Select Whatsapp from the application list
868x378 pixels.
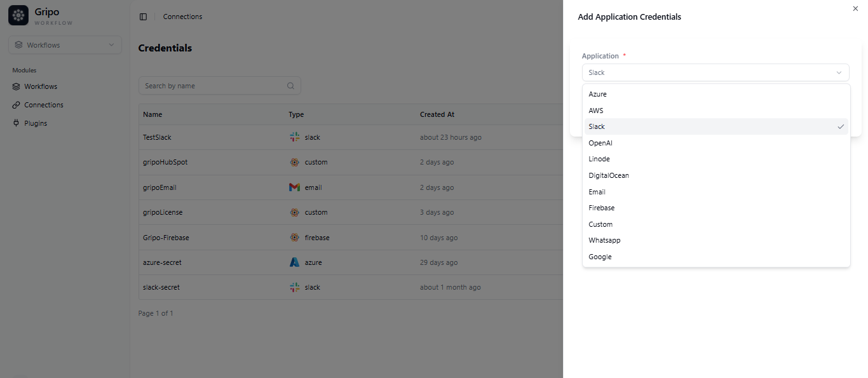pyautogui.click(x=604, y=240)
